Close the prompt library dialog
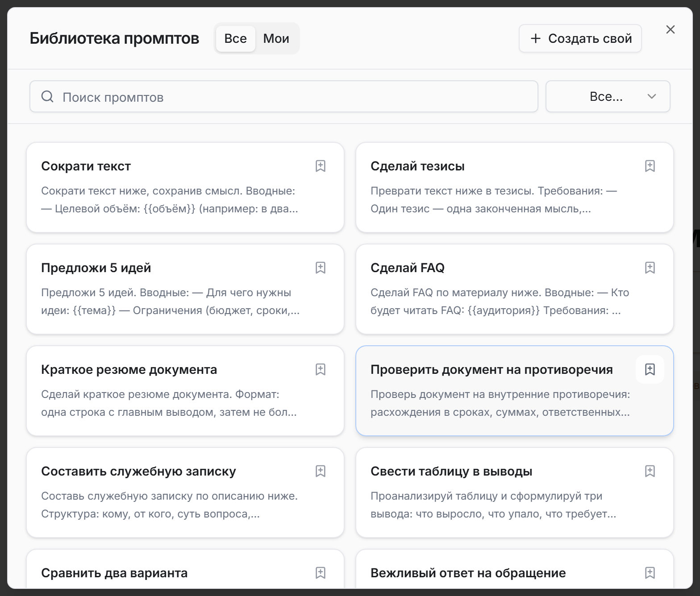Screen dimensions: 700x596 click(x=670, y=29)
